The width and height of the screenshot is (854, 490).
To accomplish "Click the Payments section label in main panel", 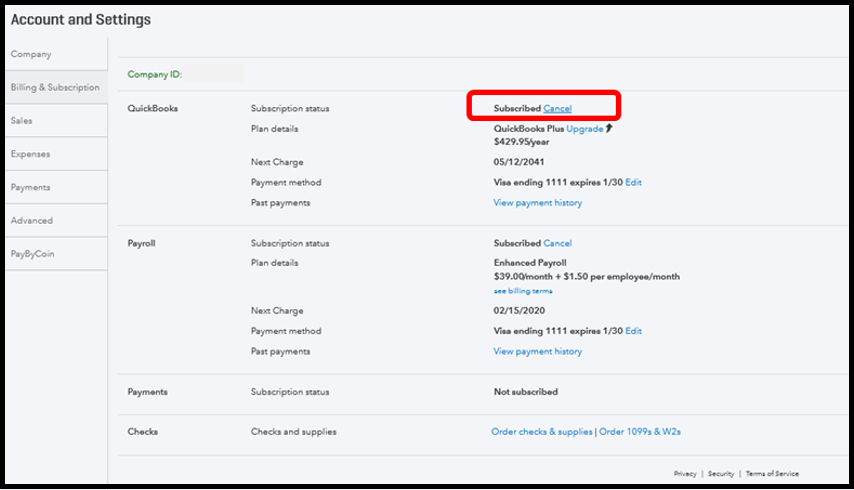I will coord(147,392).
